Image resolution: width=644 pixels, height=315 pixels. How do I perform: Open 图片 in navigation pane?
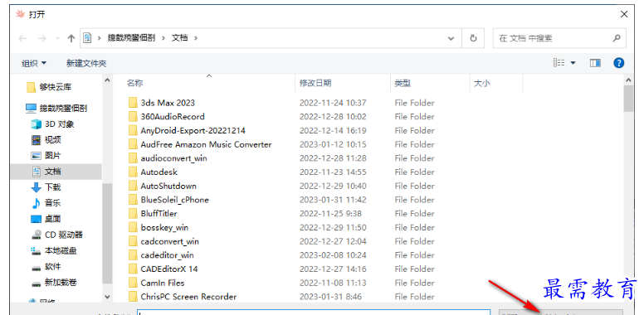(46, 156)
